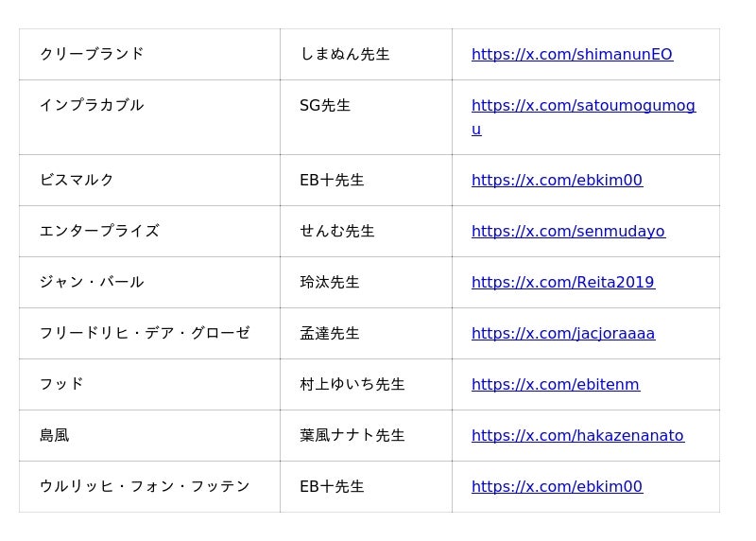
Task: Open the satoumogumogu X link
Action: click(x=583, y=106)
